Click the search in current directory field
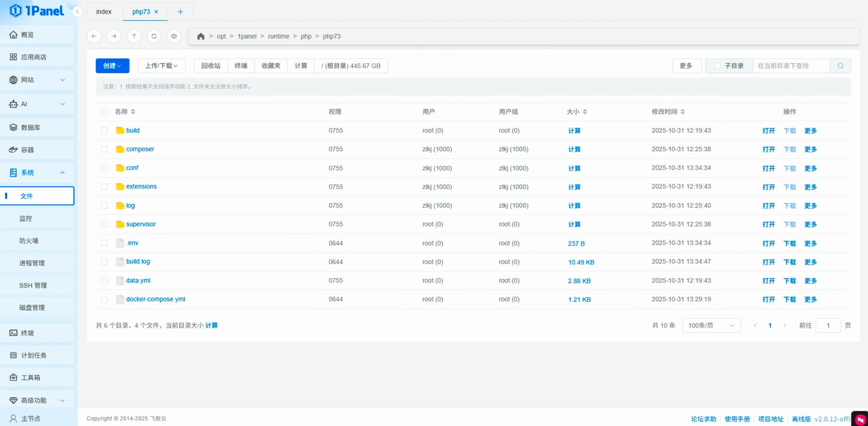 pyautogui.click(x=791, y=66)
